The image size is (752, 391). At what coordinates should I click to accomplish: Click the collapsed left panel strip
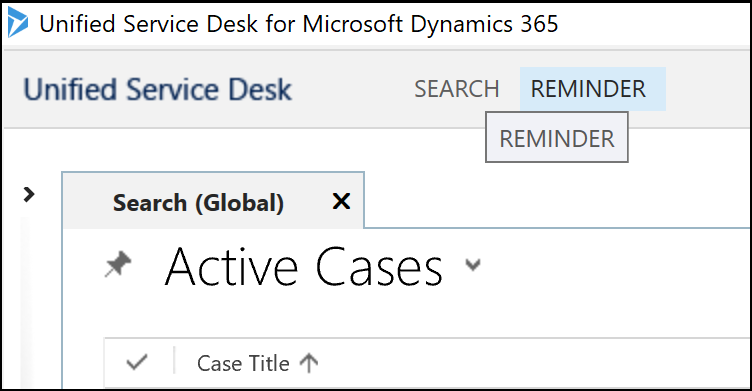tap(25, 302)
